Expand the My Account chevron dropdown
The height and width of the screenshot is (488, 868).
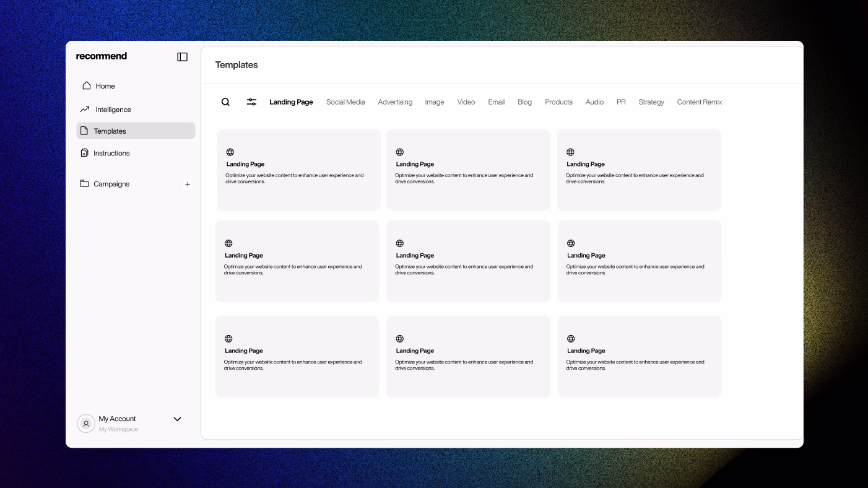pyautogui.click(x=177, y=419)
